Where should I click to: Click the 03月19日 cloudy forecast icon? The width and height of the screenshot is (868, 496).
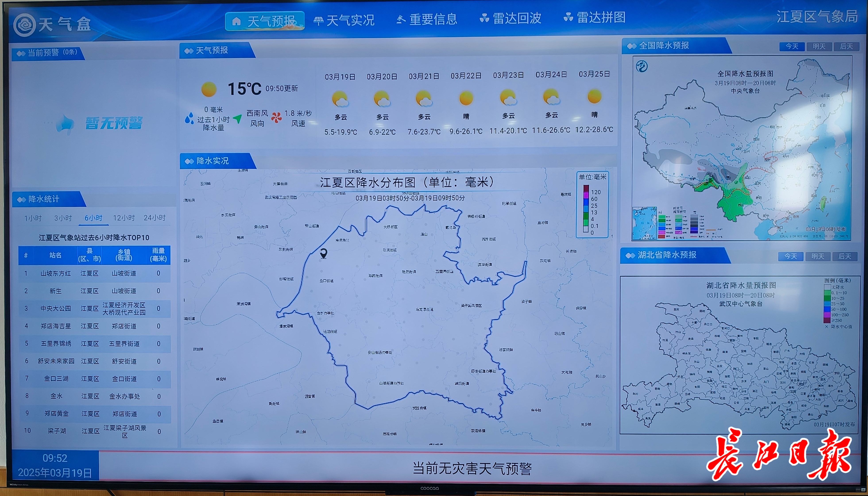tap(340, 99)
